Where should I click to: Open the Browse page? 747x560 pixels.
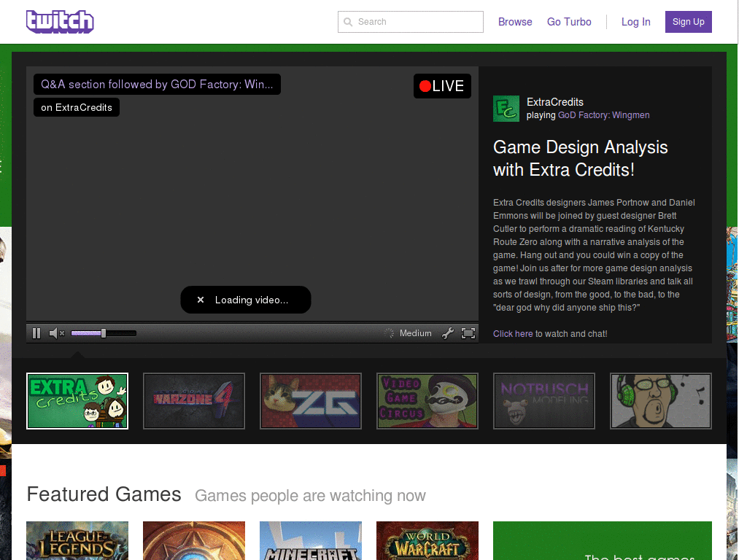pos(515,22)
